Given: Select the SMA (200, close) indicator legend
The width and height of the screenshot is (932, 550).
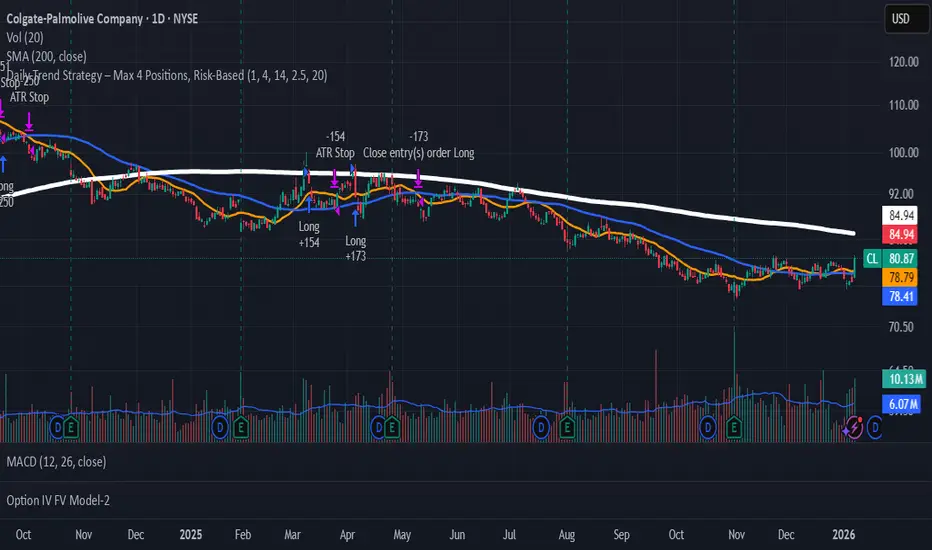Looking at the screenshot, I should tap(46, 56).
